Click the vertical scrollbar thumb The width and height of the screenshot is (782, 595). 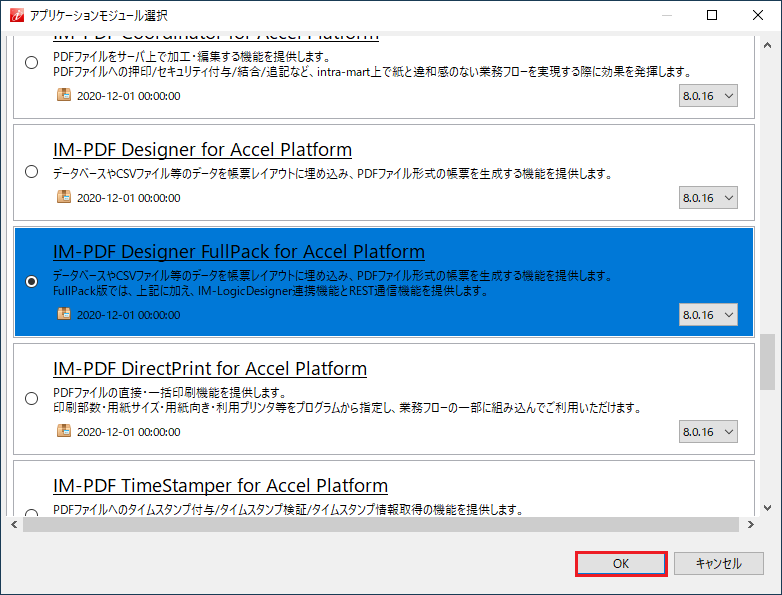(x=768, y=362)
